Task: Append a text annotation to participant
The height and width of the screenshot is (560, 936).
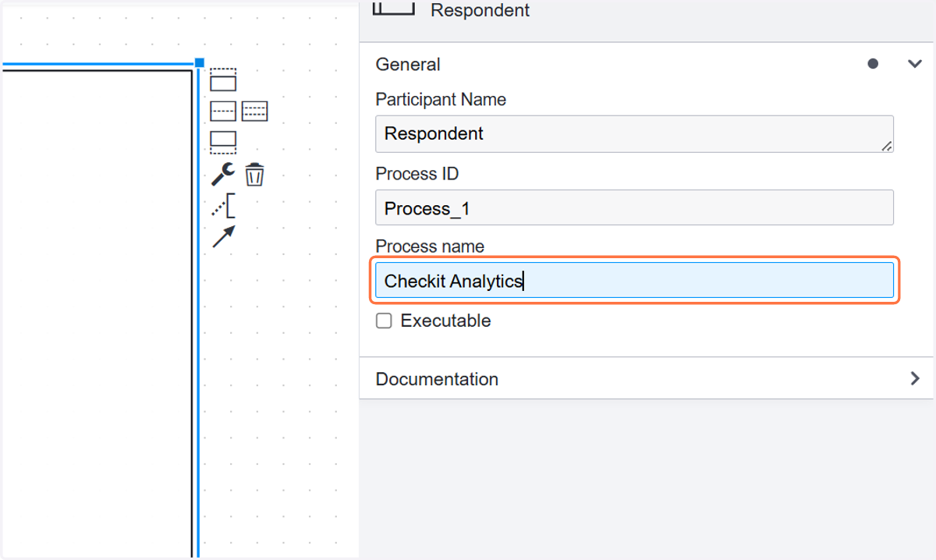Action: (223, 207)
